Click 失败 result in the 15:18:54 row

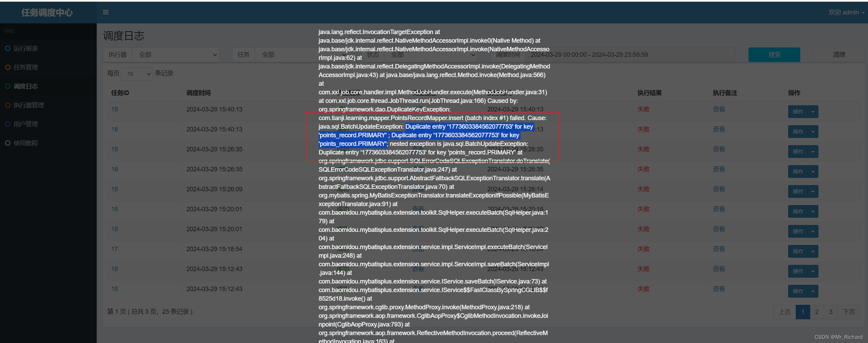[643, 249]
